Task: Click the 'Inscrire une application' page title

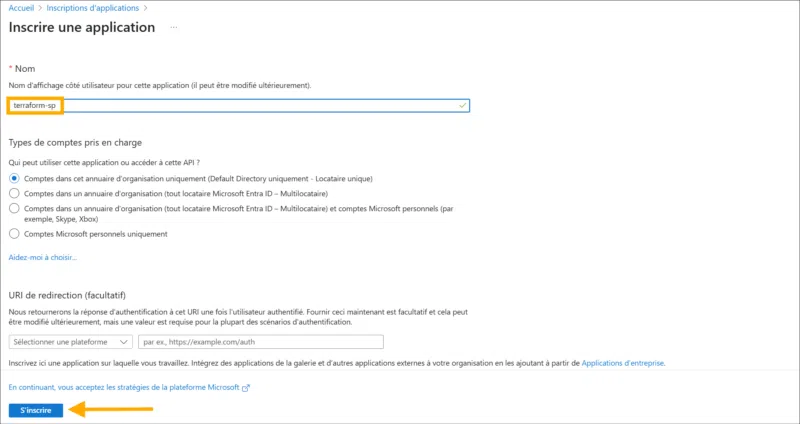Action: pos(82,27)
